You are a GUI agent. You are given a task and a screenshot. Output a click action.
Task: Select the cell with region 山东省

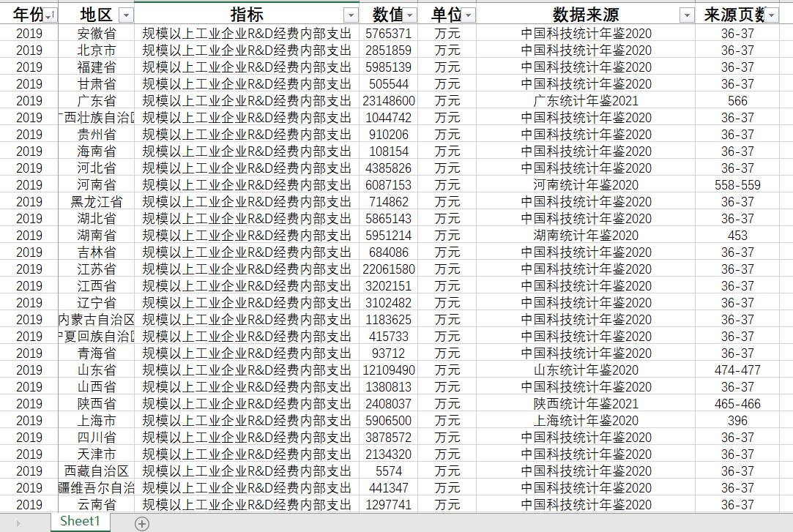pos(97,370)
